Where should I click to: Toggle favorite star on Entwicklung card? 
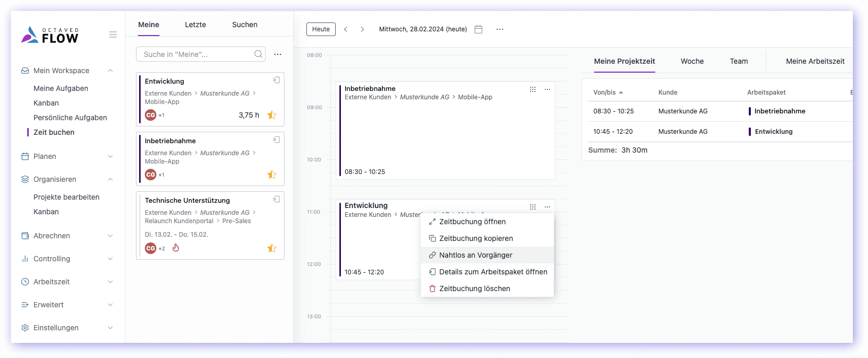(272, 115)
